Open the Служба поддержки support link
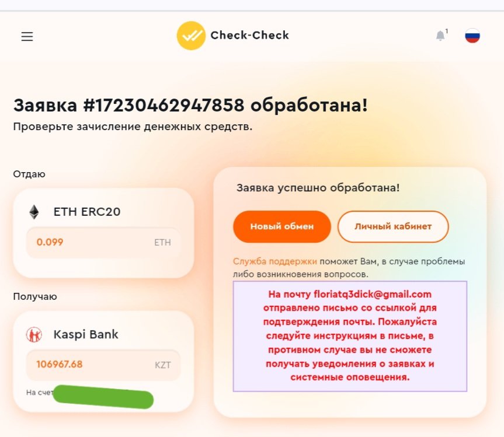This screenshot has height=437, width=504. (275, 261)
